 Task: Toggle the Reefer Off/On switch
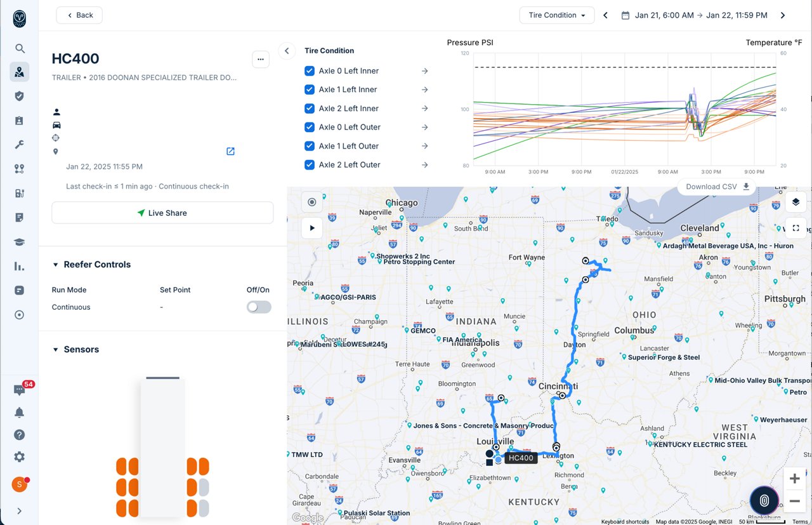pyautogui.click(x=259, y=307)
